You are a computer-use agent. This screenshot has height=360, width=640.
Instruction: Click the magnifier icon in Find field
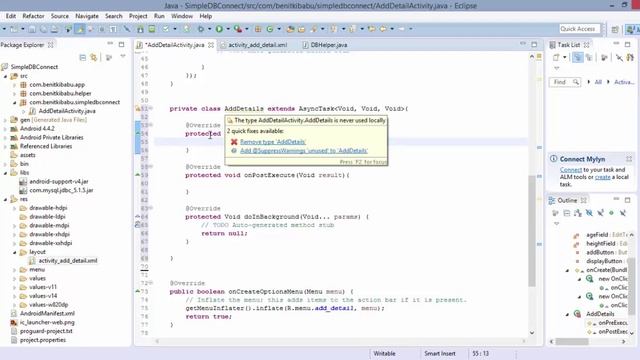pos(576,82)
